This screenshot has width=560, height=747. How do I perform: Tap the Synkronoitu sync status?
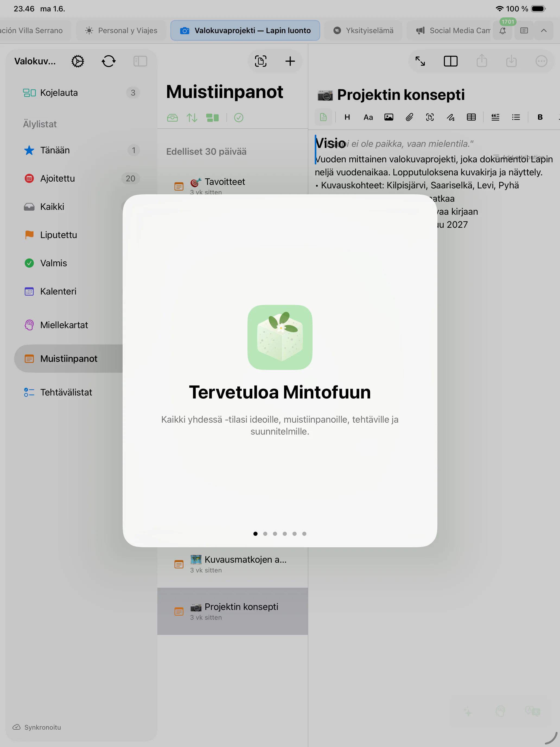click(x=37, y=727)
